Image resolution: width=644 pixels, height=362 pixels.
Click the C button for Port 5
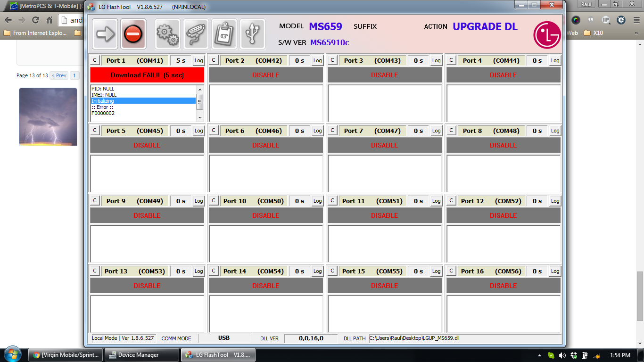[x=95, y=131]
